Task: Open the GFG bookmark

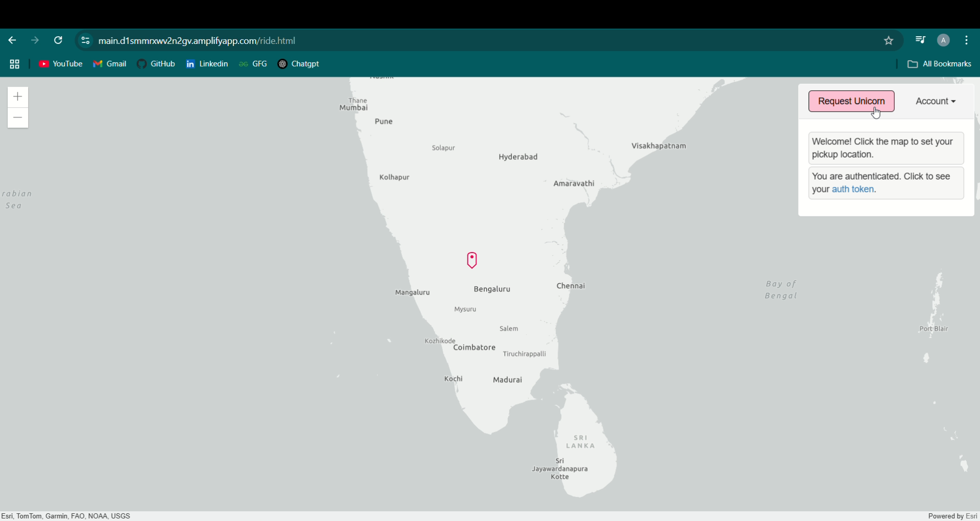Action: click(253, 64)
